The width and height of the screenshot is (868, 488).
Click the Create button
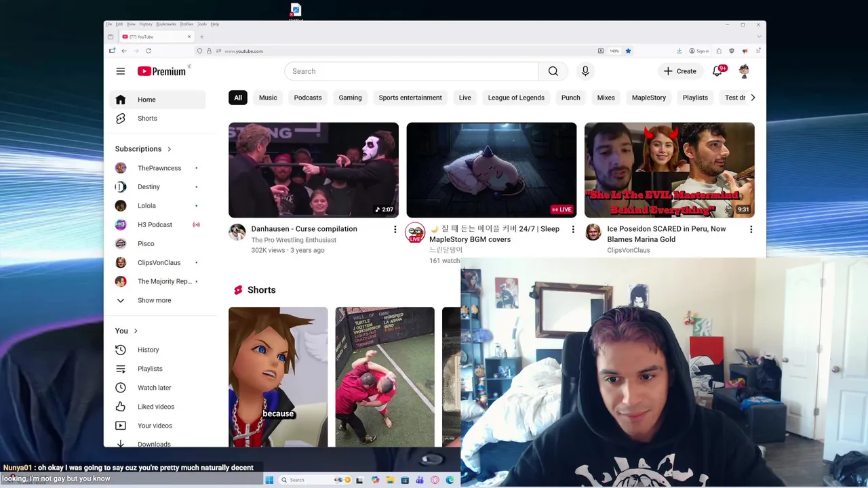(680, 71)
